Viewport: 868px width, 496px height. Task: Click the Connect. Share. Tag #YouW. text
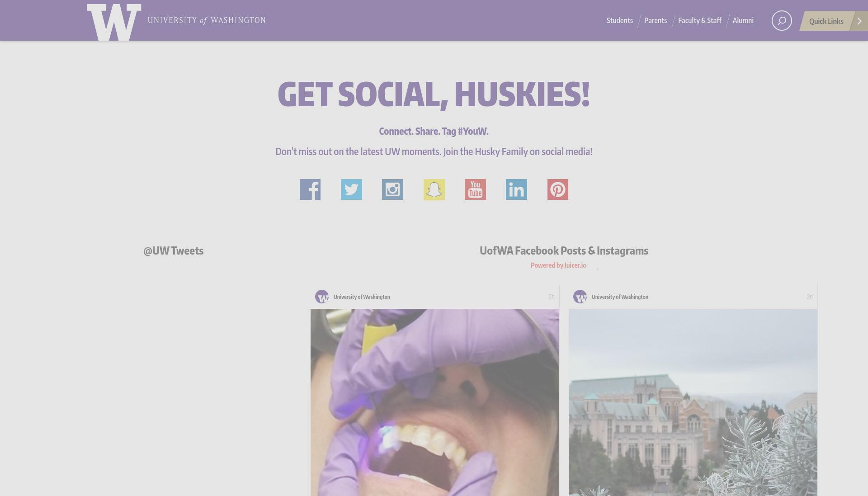tap(434, 131)
